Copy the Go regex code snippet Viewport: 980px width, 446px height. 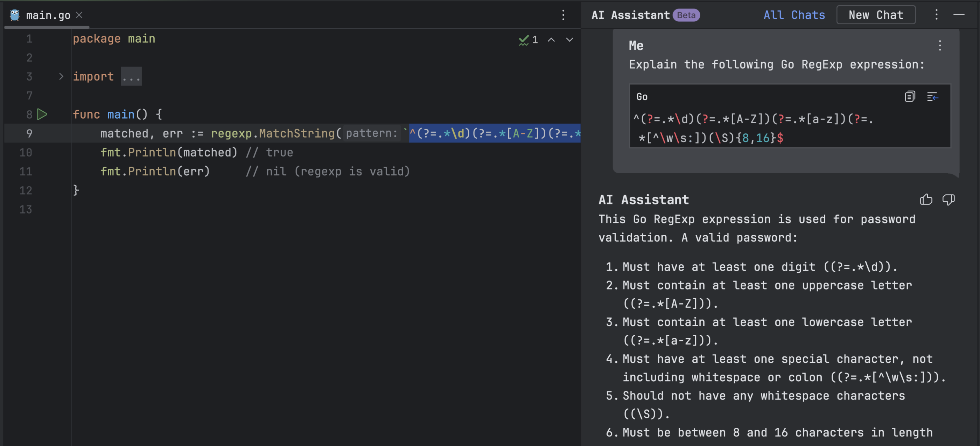click(x=909, y=96)
